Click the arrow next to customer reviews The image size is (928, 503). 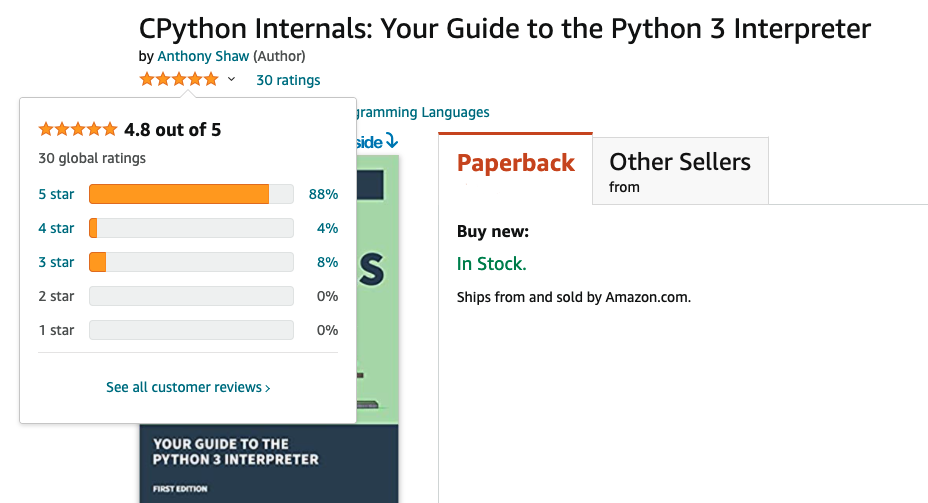click(268, 388)
